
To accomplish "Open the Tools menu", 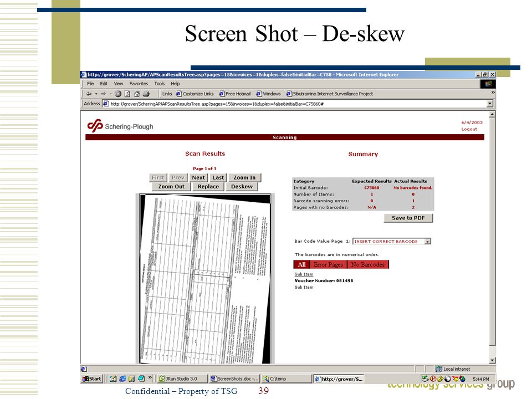I will click(159, 84).
